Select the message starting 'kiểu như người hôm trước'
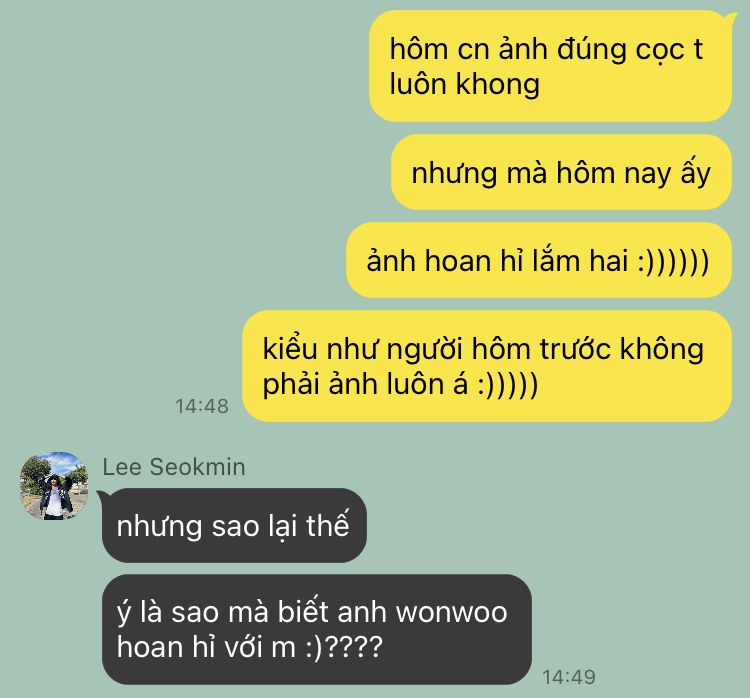Image resolution: width=750 pixels, height=698 pixels. coord(487,366)
